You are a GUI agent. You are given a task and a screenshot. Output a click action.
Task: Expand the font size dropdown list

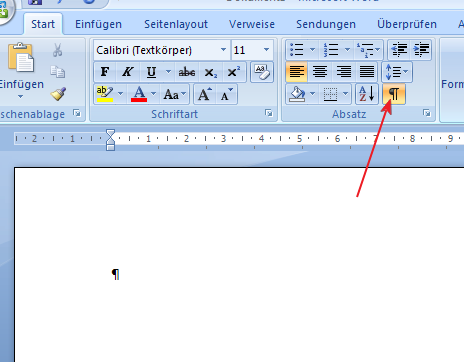[267, 50]
